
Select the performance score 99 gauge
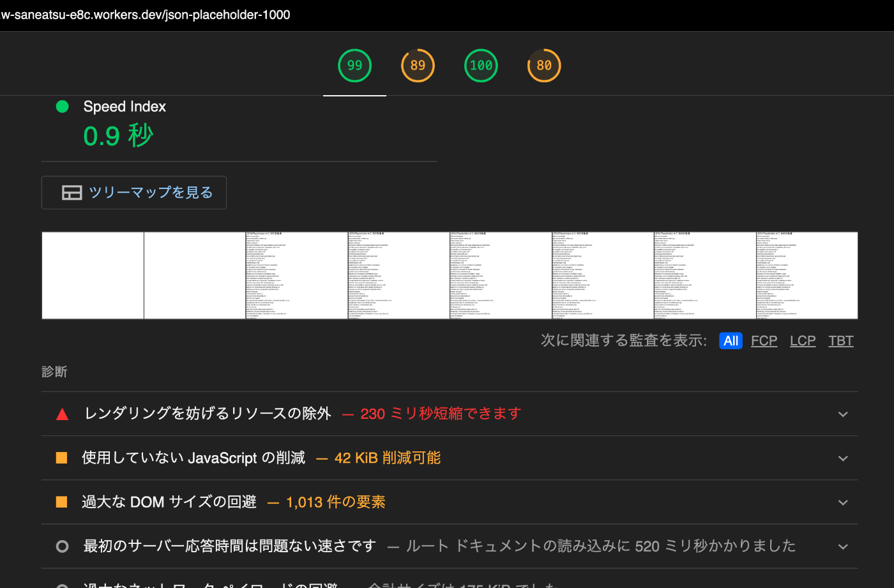click(354, 65)
